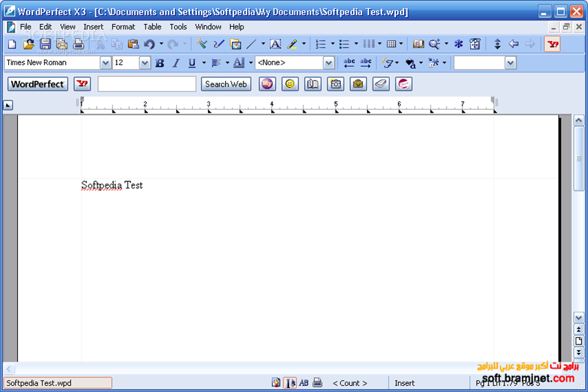Expand the Undo history dropdown arrow
588x392 pixels.
(161, 44)
